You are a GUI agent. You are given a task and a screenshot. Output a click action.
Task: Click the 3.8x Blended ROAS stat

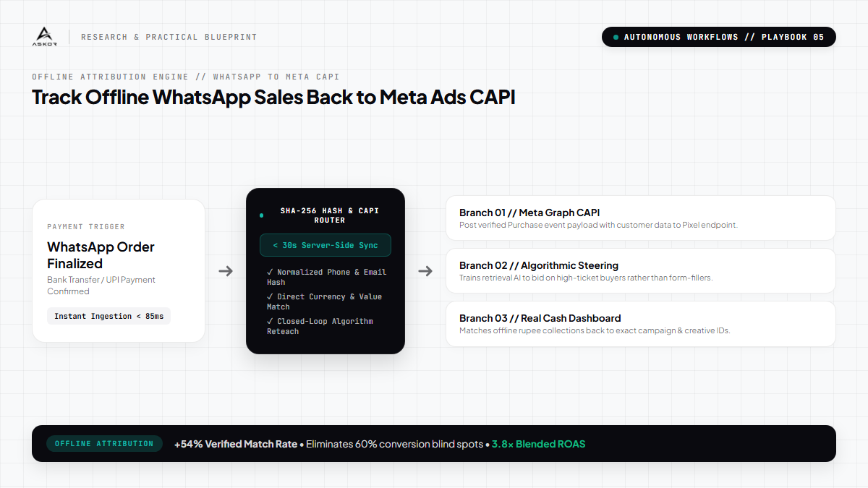[x=538, y=444]
